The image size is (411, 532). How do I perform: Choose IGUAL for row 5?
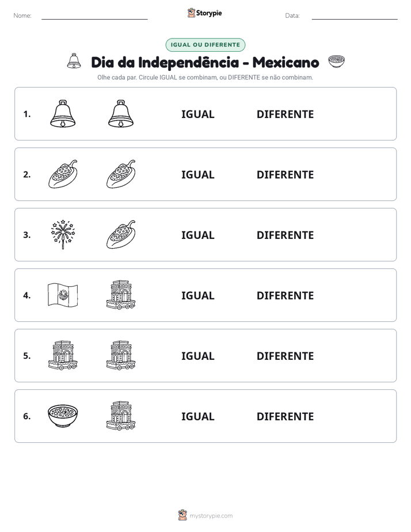[197, 356]
